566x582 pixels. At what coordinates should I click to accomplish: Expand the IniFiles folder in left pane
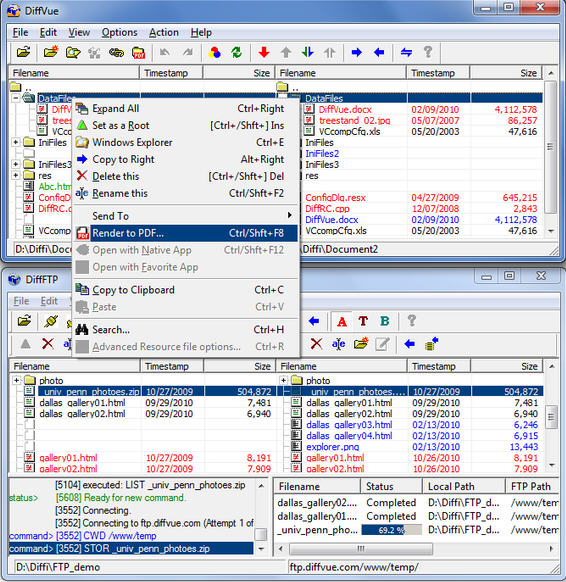[x=16, y=142]
